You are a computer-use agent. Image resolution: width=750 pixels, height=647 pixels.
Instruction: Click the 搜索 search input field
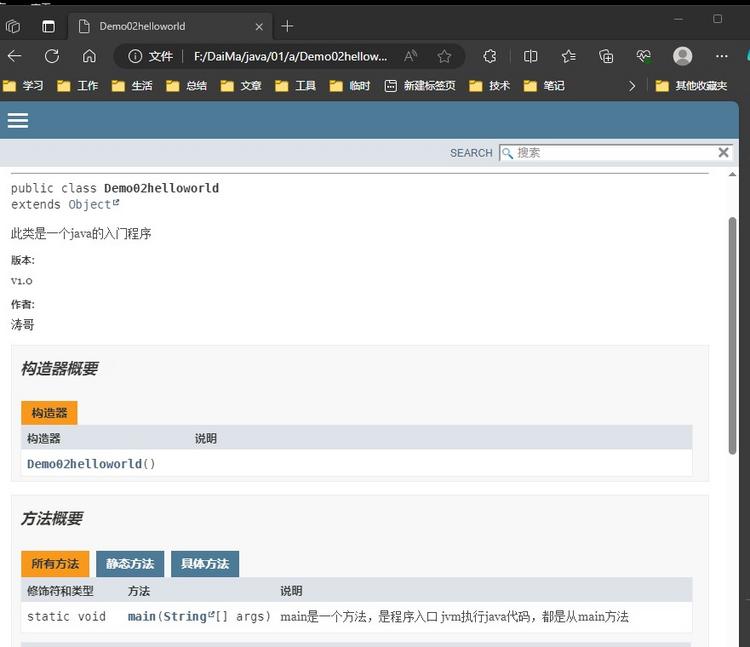[615, 153]
